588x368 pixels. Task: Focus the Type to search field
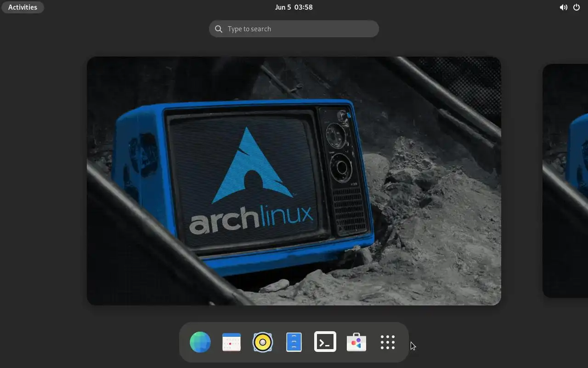[294, 29]
